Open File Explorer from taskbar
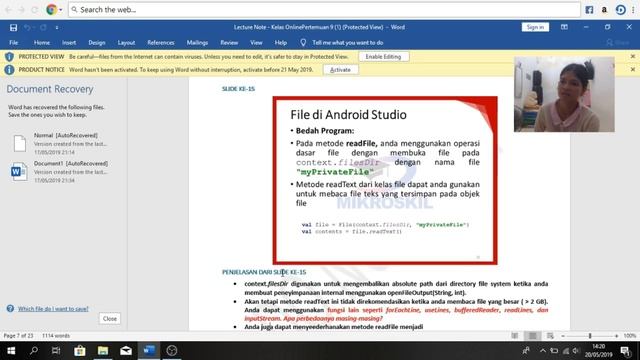Viewport: 640px width, 360px height. pos(103,351)
